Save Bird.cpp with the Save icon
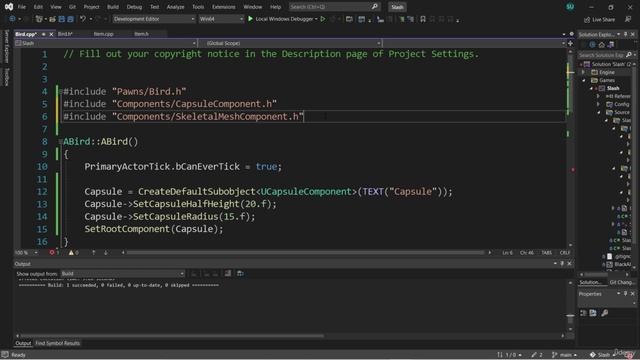The height and width of the screenshot is (360, 640). [62, 19]
